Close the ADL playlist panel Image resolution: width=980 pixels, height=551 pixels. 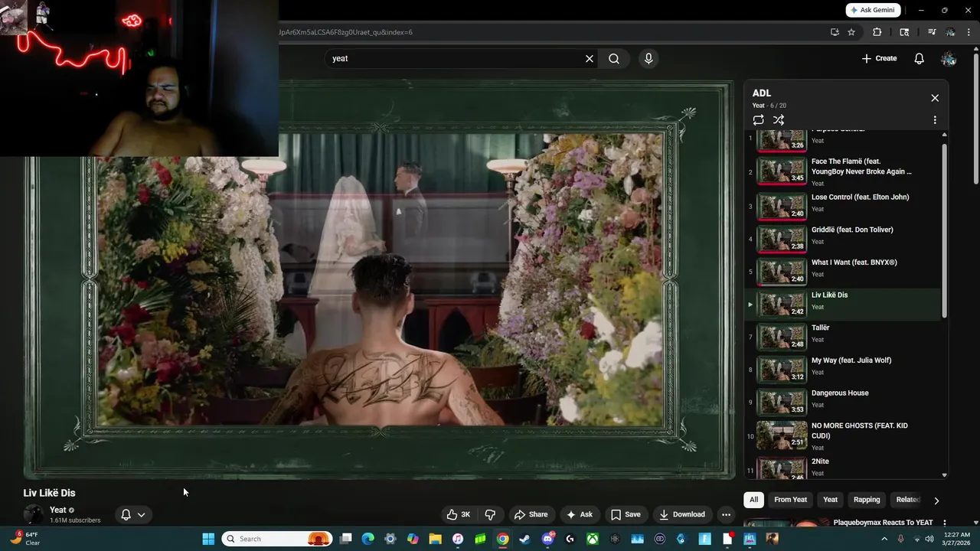pos(935,98)
